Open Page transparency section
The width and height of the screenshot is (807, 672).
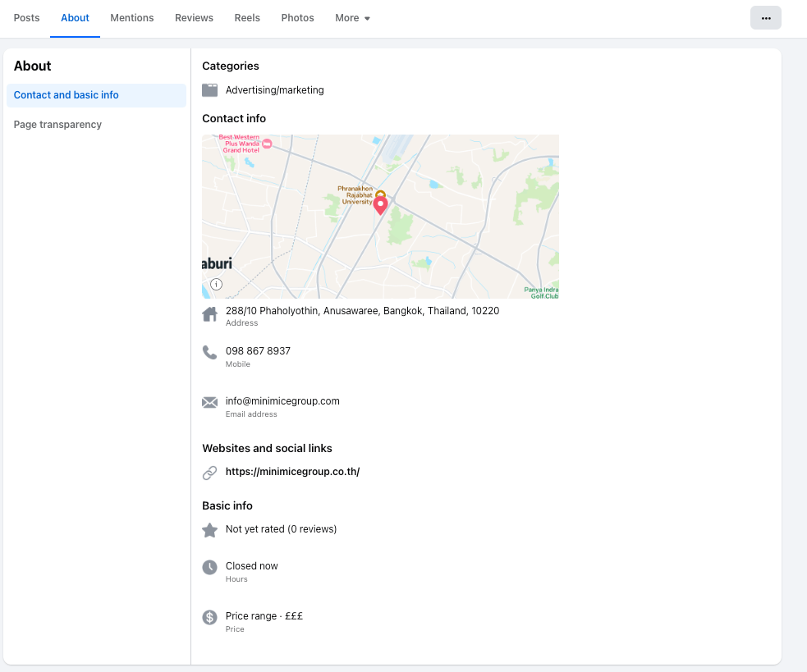pyautogui.click(x=57, y=125)
